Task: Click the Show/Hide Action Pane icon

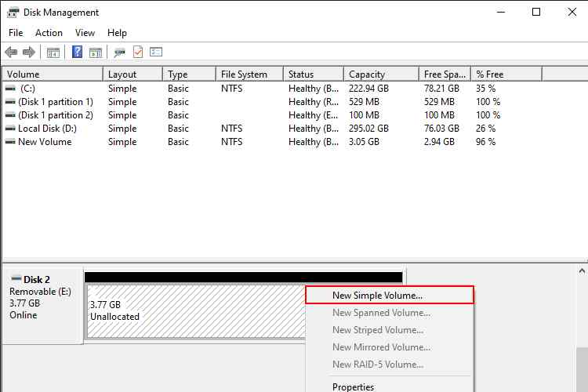Action: coord(96,53)
